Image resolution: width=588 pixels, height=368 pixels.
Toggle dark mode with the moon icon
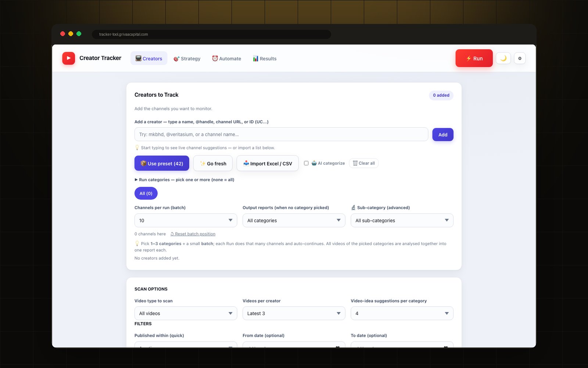[x=503, y=58]
